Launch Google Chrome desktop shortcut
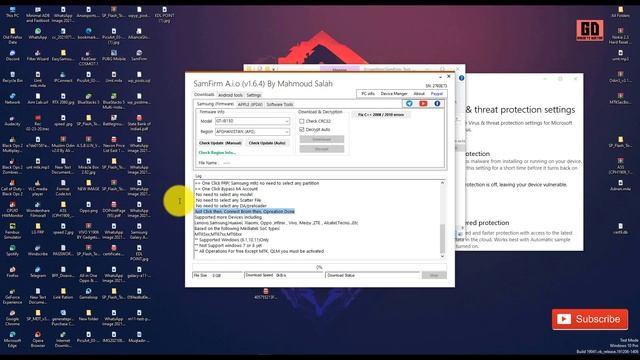 12,317
